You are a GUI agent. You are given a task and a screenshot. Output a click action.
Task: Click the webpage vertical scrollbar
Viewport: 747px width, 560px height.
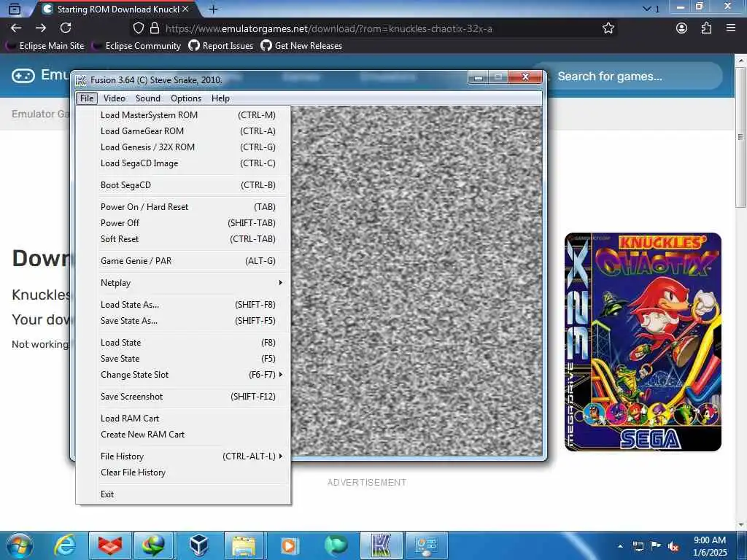click(740, 137)
